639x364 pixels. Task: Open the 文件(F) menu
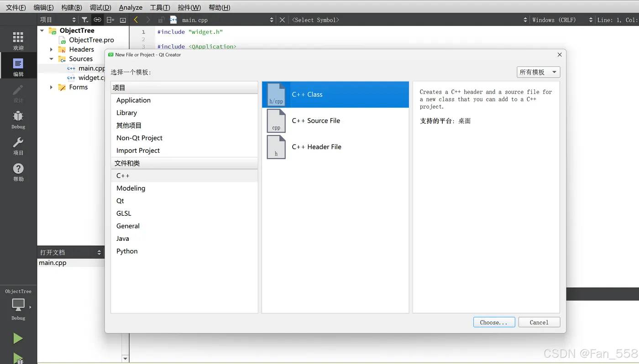[16, 7]
